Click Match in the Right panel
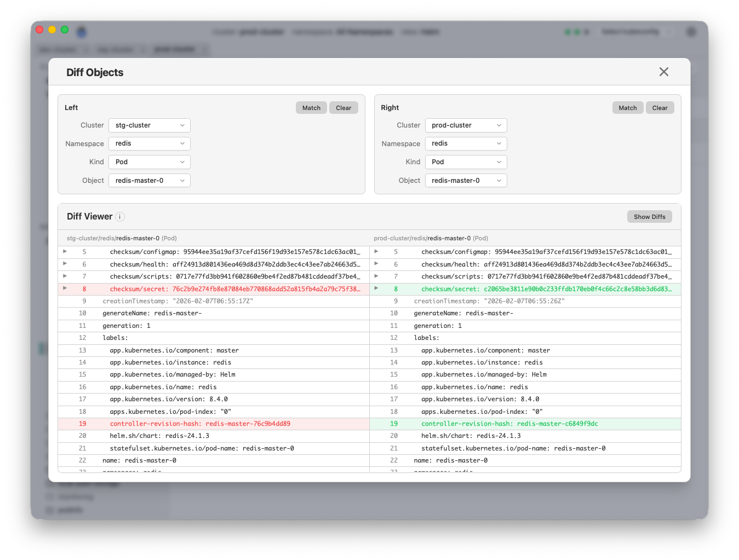The width and height of the screenshot is (739, 560). click(x=627, y=107)
